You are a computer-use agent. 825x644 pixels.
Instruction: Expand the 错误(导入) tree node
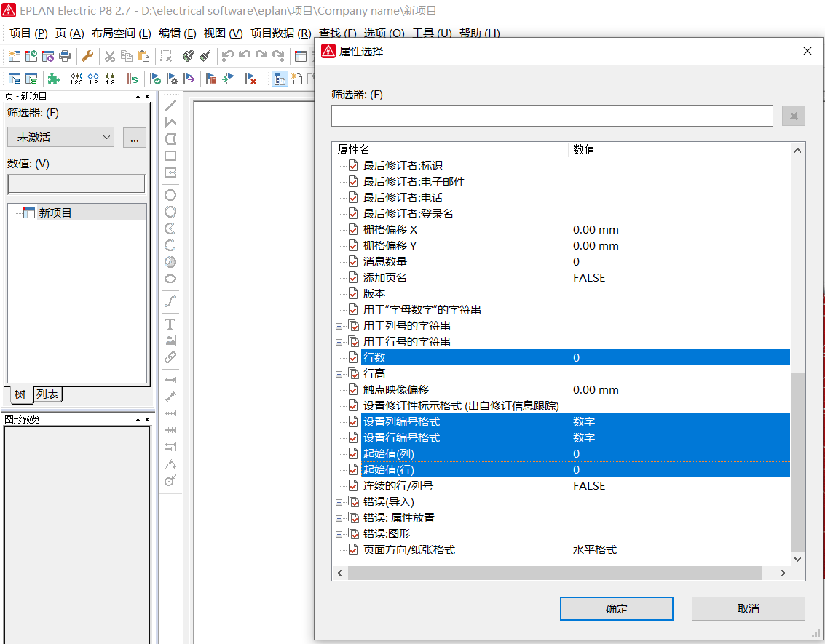[339, 502]
